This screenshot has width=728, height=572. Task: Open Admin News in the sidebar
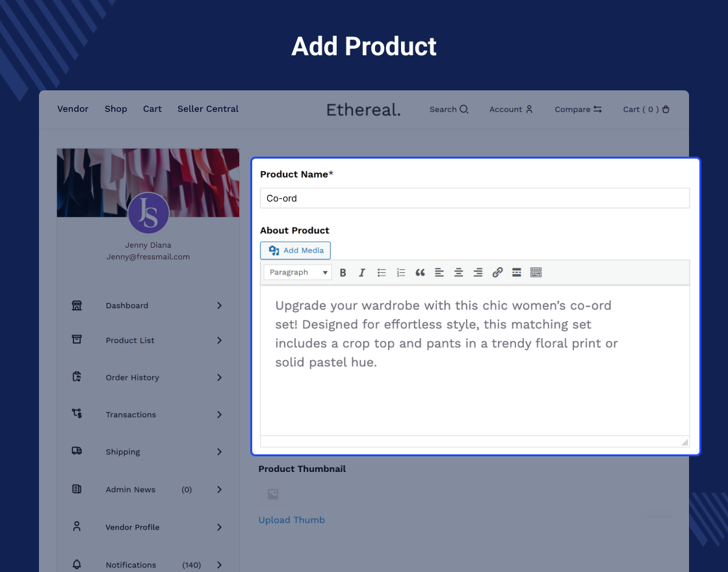131,489
